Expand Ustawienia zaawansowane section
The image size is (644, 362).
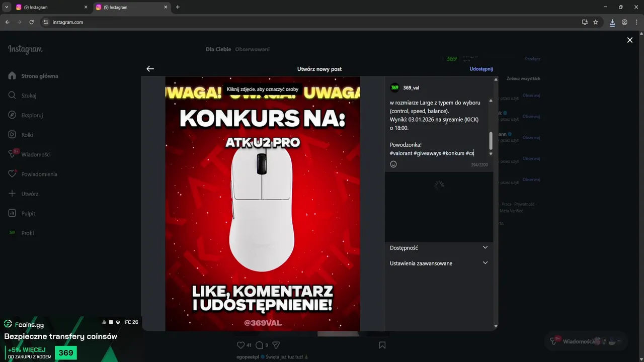click(439, 263)
